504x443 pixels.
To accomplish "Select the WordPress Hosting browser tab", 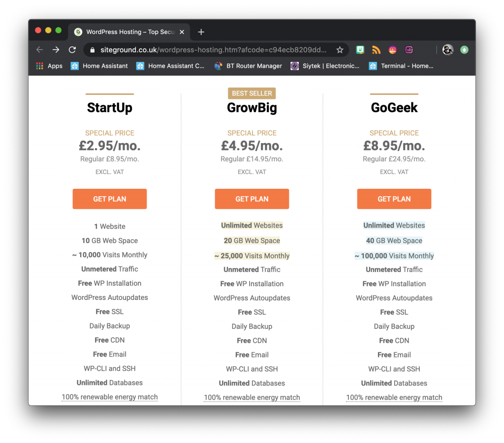I will [x=128, y=32].
